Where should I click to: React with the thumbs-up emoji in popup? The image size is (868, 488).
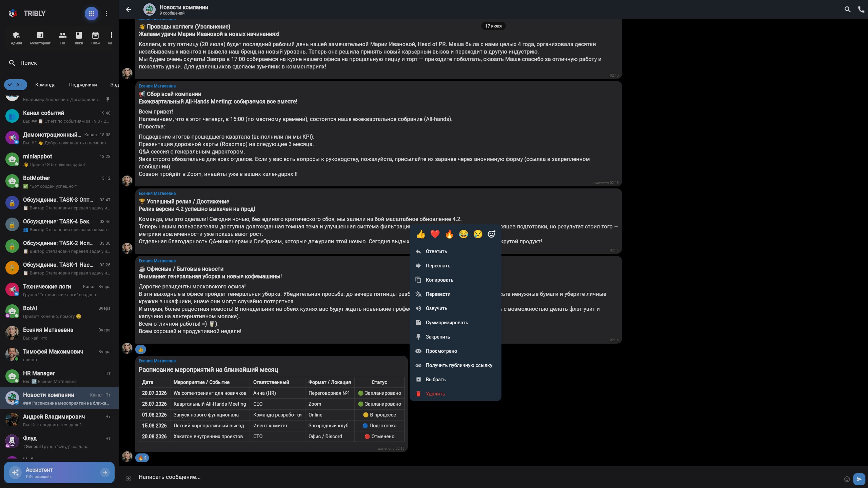pos(421,234)
